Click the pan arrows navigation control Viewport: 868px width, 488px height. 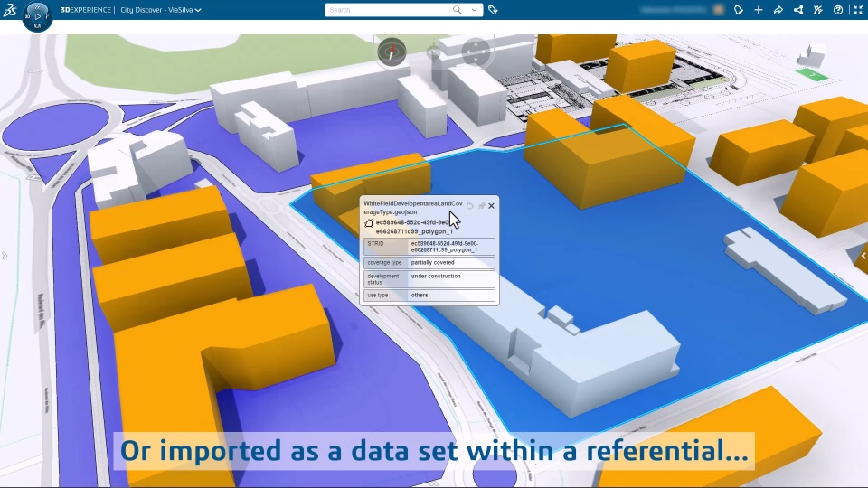click(476, 52)
